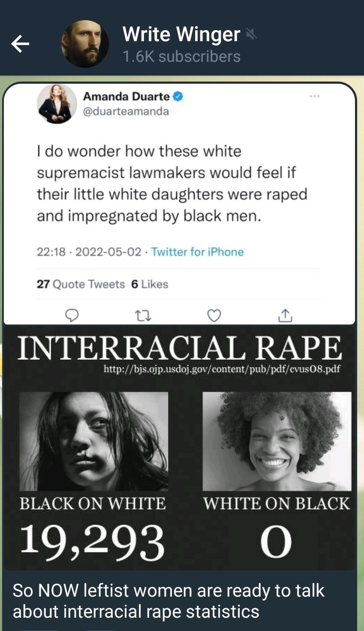Open the tweet's three-dot more menu
364x631 pixels.
tap(314, 97)
